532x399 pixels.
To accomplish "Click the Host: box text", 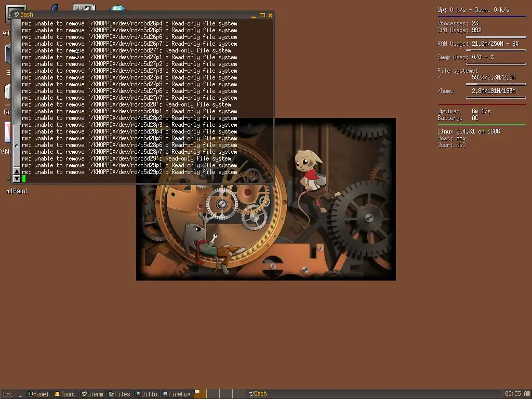I will click(451, 138).
